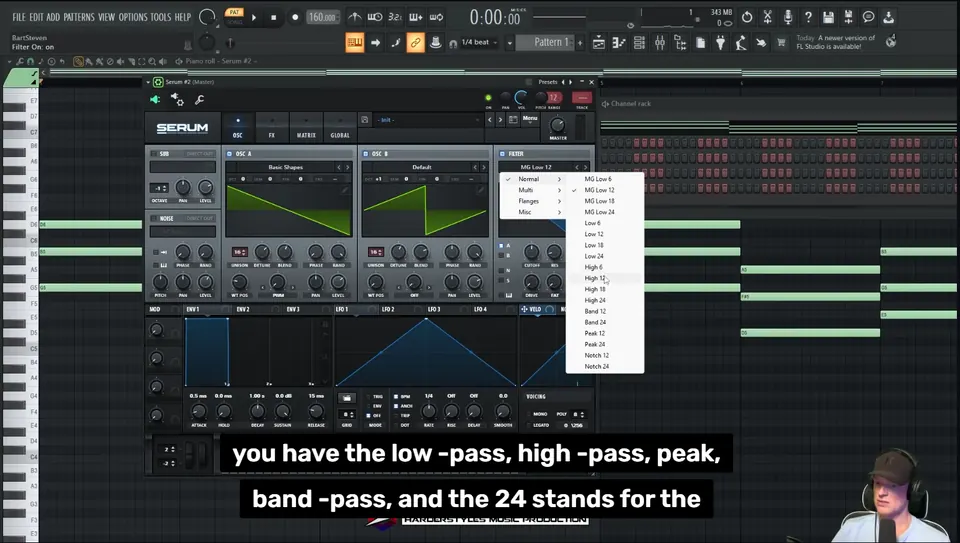Switch to Serum FX tab
This screenshot has height=543, width=960.
(272, 128)
